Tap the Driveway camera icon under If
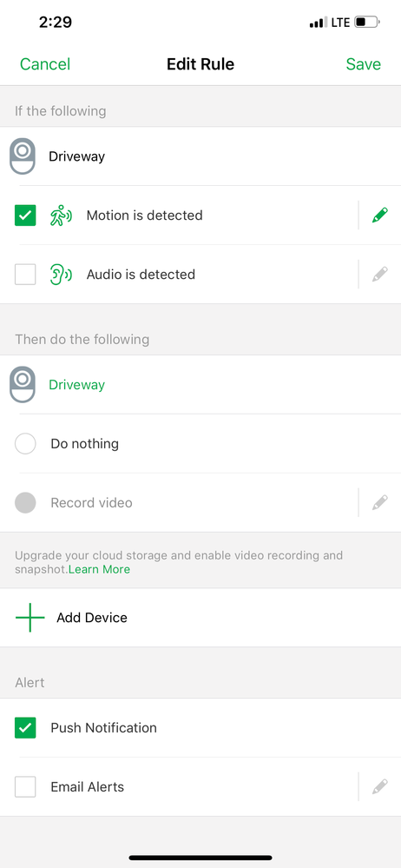 23,156
